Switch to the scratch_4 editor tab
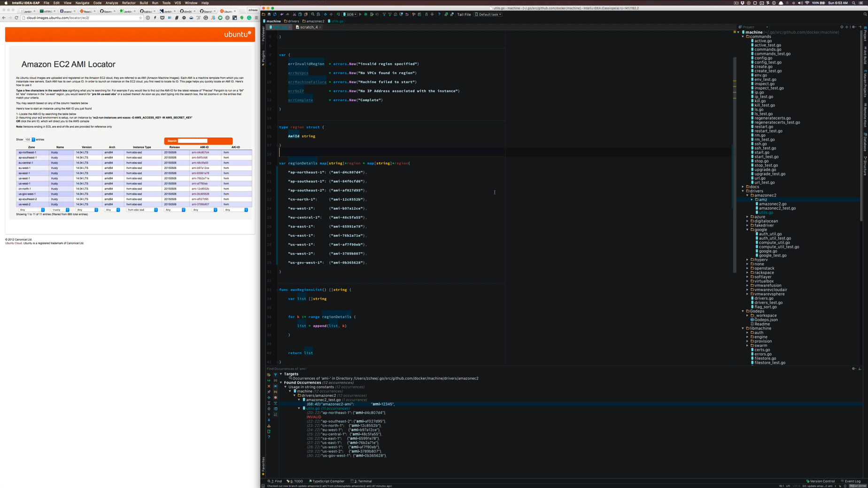The width and height of the screenshot is (868, 488). coord(309,27)
